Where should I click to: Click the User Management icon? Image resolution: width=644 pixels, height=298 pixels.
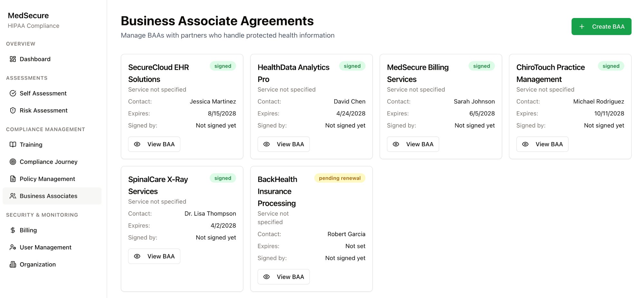point(13,247)
